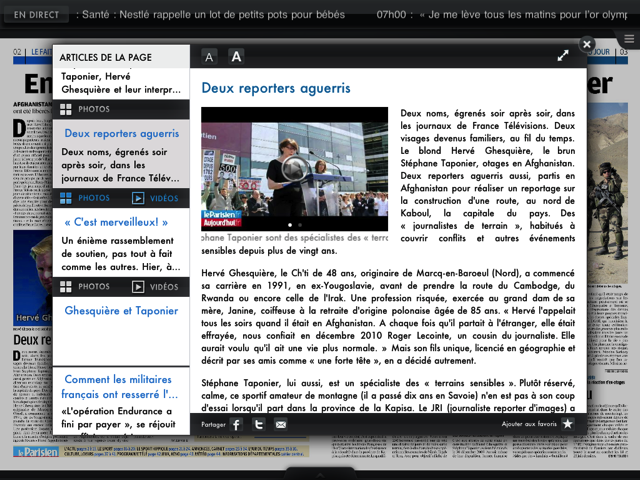Open the « C'est merveilleux! » article

(121, 243)
